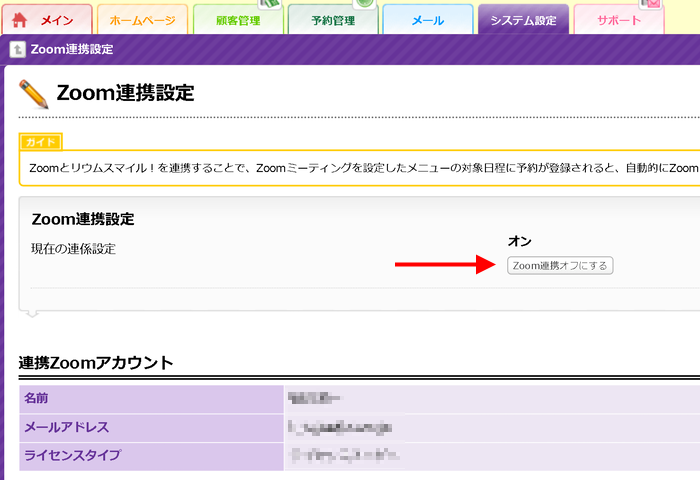This screenshot has width=700, height=480.
Task: Click the mail badge icon above サポート tab
Action: (651, 4)
